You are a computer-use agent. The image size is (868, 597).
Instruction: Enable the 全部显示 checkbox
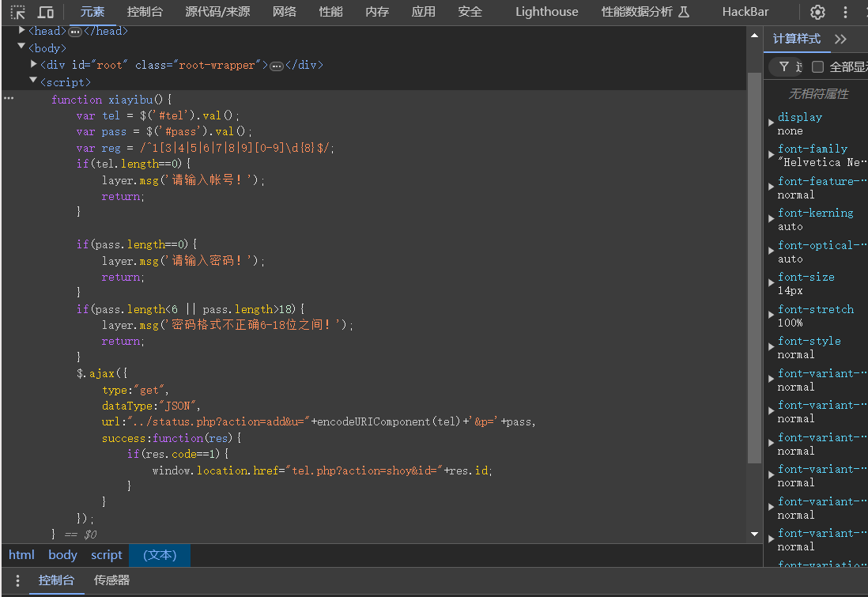[818, 66]
